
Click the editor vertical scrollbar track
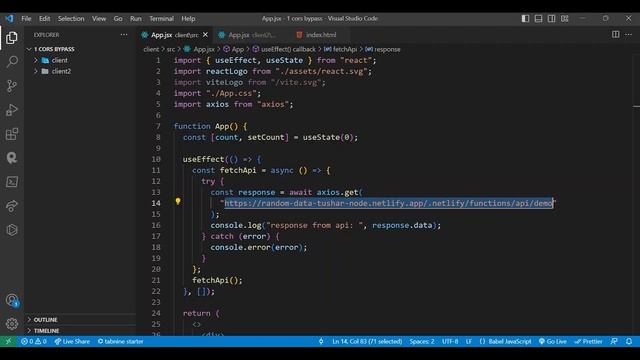(x=636, y=196)
